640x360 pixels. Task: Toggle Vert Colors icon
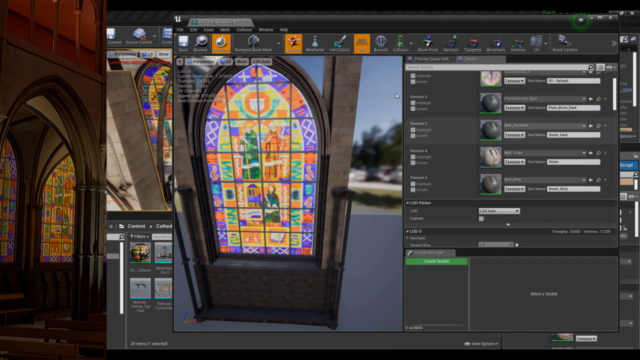339,43
